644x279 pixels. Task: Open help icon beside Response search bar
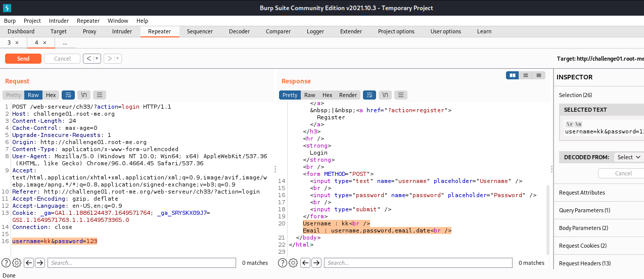(283, 263)
